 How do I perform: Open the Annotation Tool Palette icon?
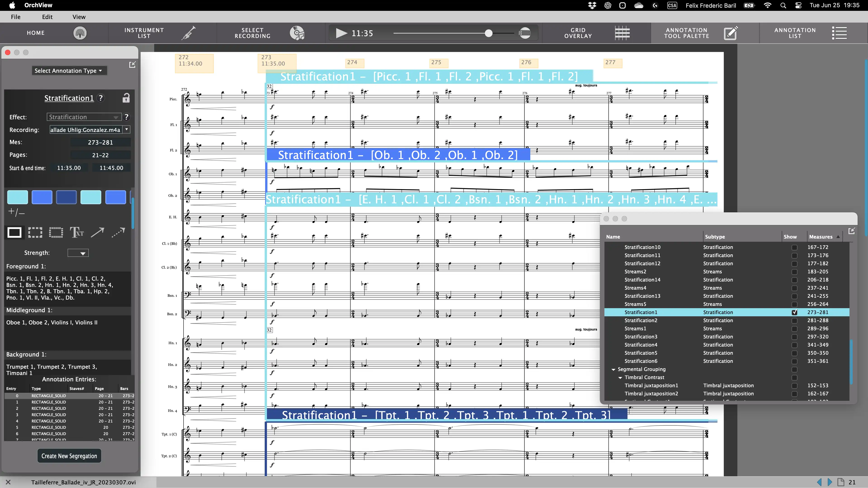[731, 33]
